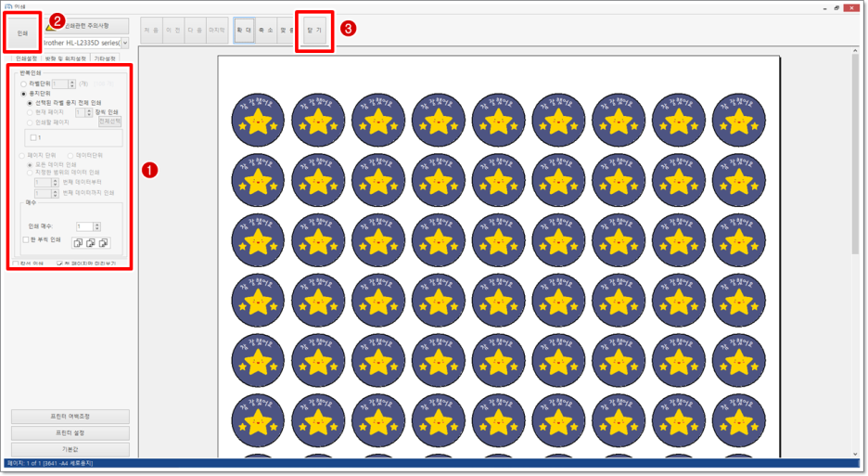Open 프린터 여백조정 margin settings
Viewport: 868px width, 476px height.
[x=70, y=417]
